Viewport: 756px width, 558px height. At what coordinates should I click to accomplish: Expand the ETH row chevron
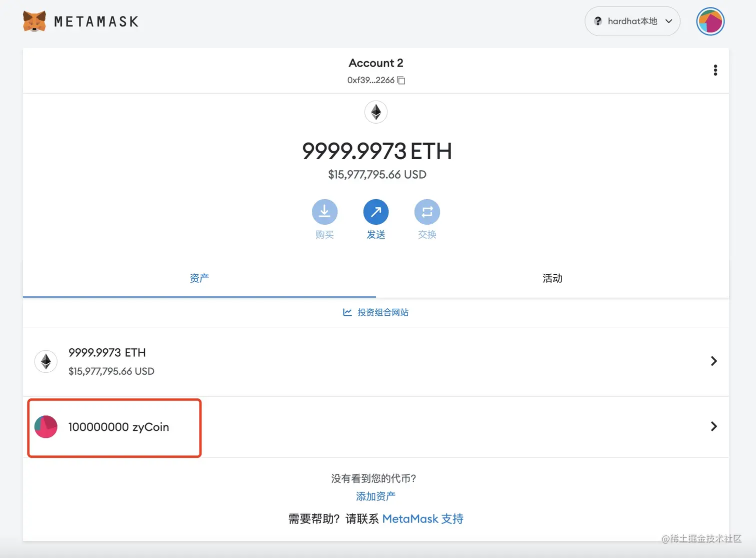pos(714,361)
